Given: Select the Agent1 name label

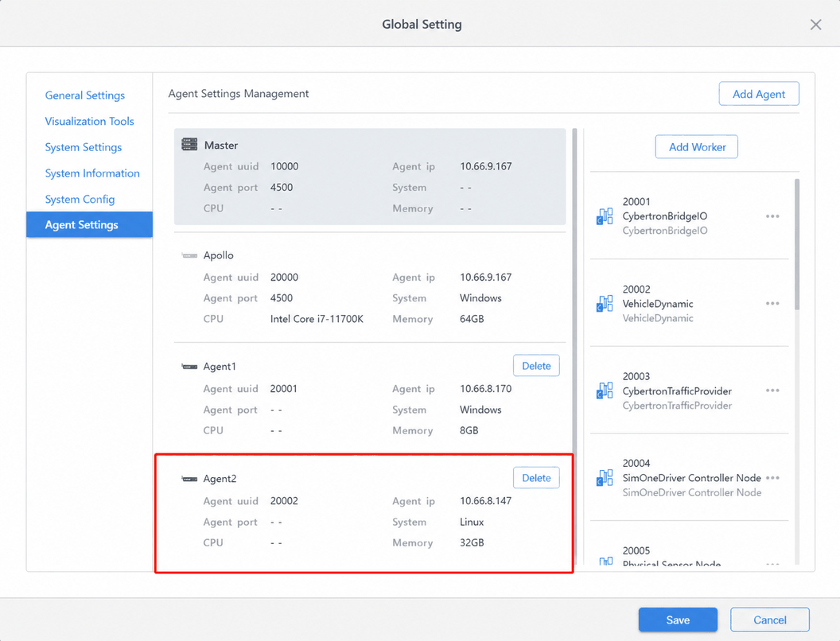Looking at the screenshot, I should point(220,367).
